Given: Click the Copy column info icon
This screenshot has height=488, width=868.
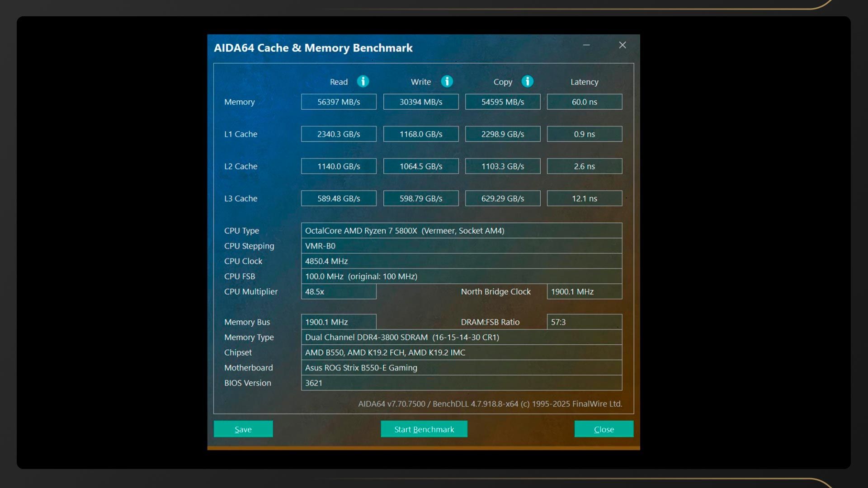Looking at the screenshot, I should point(527,81).
